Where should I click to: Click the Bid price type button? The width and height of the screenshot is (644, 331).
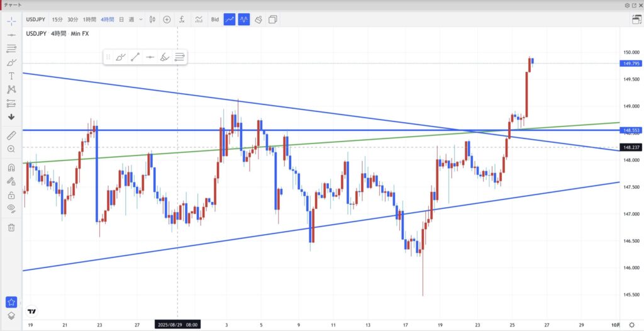215,20
